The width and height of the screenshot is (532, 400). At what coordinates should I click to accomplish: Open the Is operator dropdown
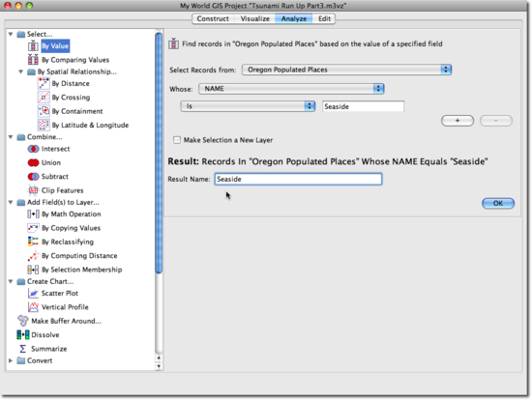[x=248, y=106]
